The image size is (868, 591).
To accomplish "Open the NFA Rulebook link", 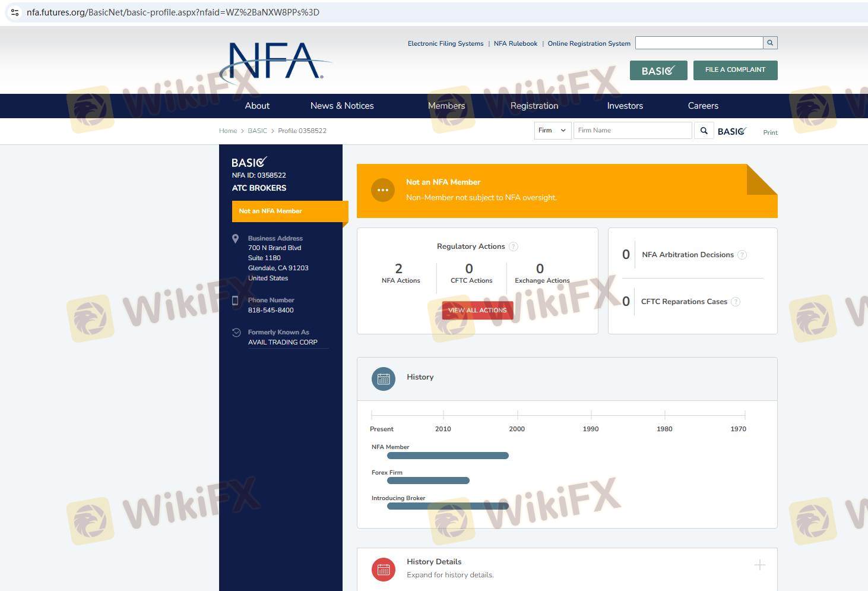I will [x=515, y=43].
